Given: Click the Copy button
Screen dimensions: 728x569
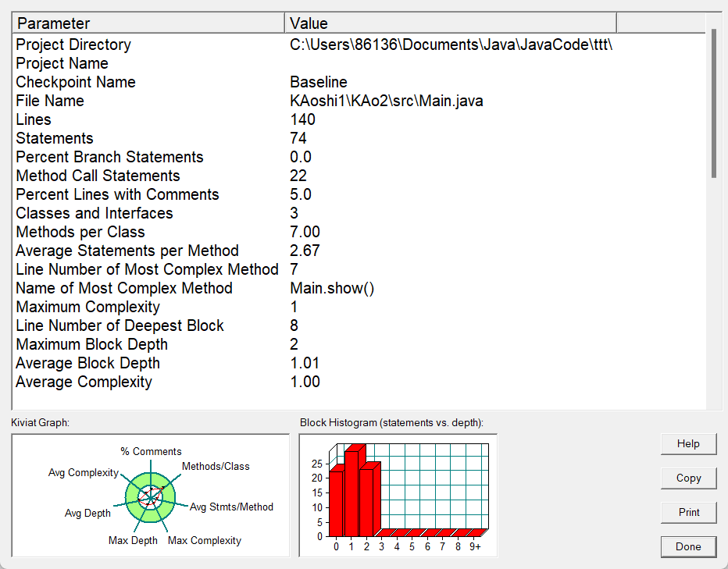Looking at the screenshot, I should coord(688,478).
